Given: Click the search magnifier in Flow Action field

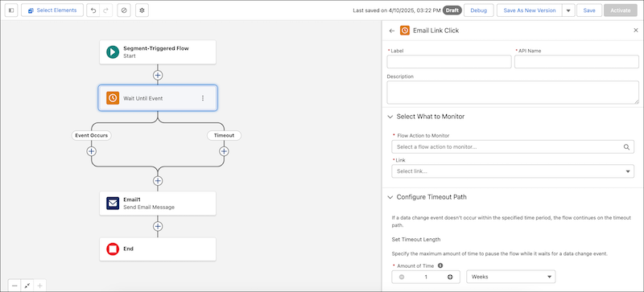Looking at the screenshot, I should pos(626,146).
